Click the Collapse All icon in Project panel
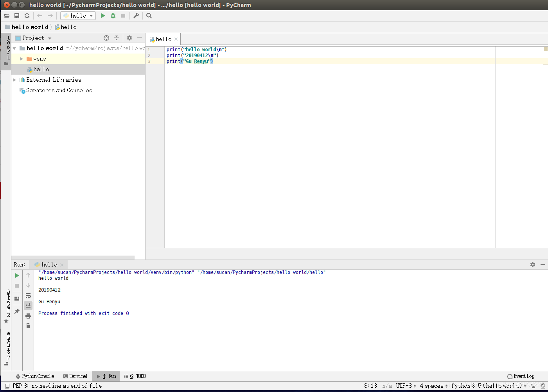548x392 pixels. point(117,38)
